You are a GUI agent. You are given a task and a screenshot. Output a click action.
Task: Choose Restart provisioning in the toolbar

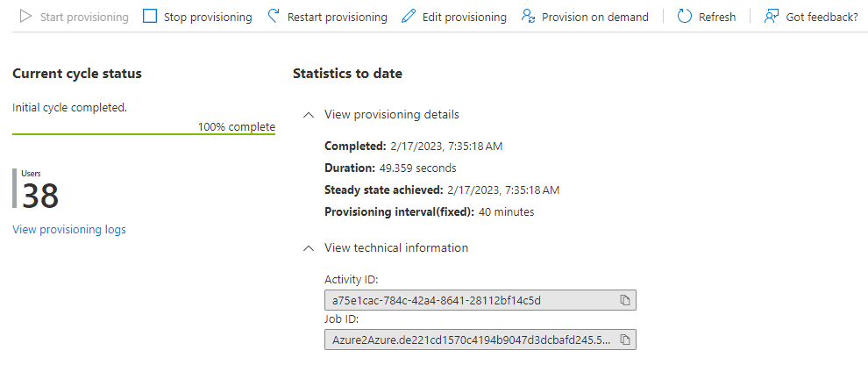coord(337,17)
